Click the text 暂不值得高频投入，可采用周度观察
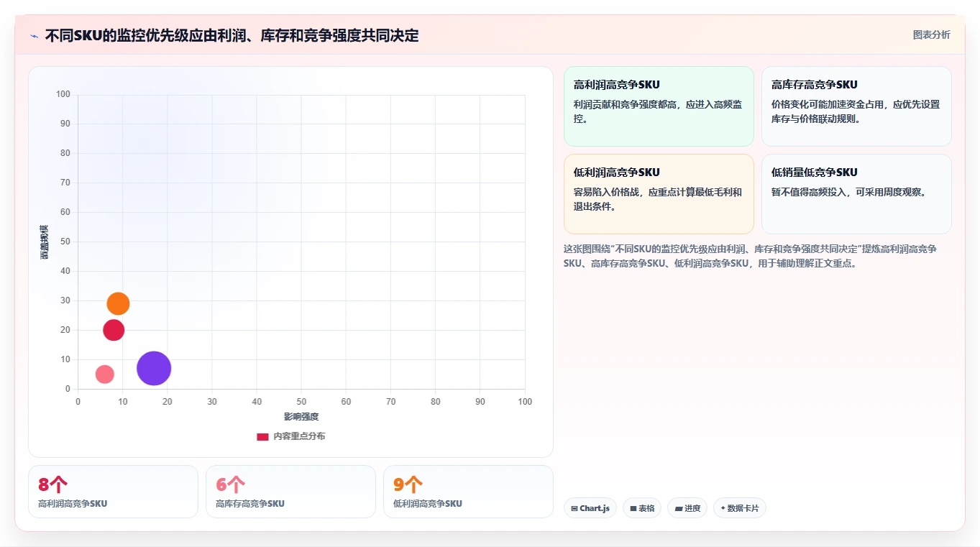This screenshot has height=547, width=980. coord(849,192)
